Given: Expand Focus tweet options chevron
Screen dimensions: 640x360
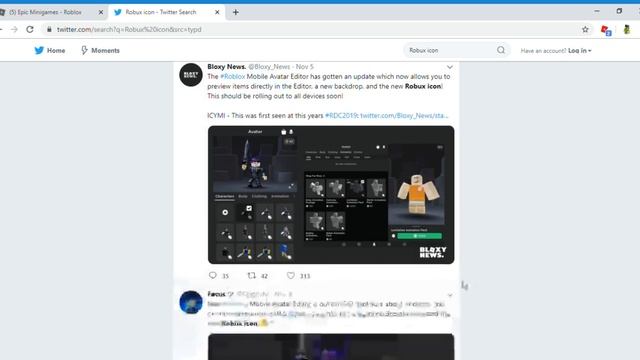Looking at the screenshot, I should click(450, 295).
